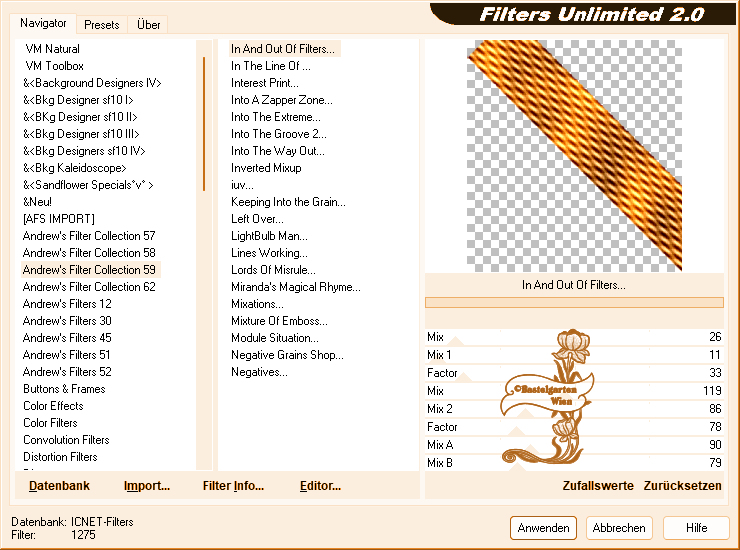Select Convolution Filters category
The width and height of the screenshot is (740, 550).
(x=66, y=440)
